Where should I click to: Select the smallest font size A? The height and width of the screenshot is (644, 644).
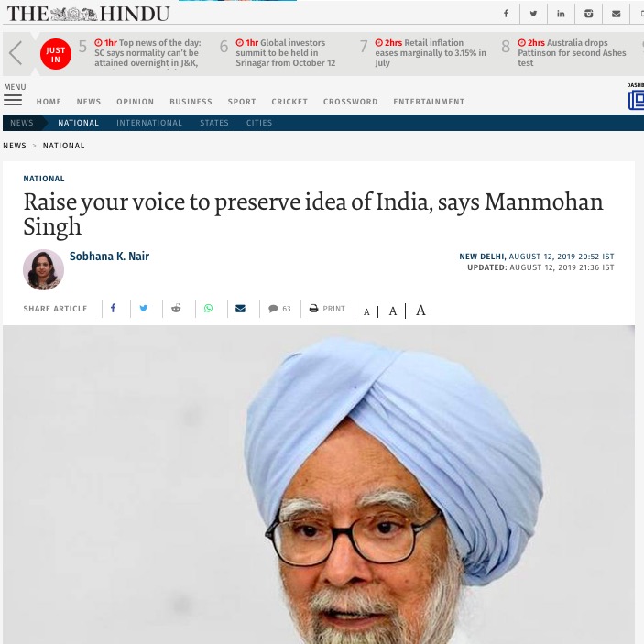coord(366,312)
